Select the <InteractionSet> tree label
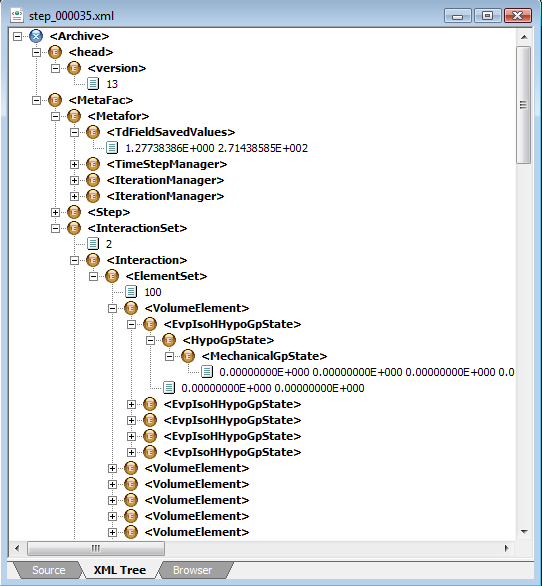The image size is (542, 586). 137,228
